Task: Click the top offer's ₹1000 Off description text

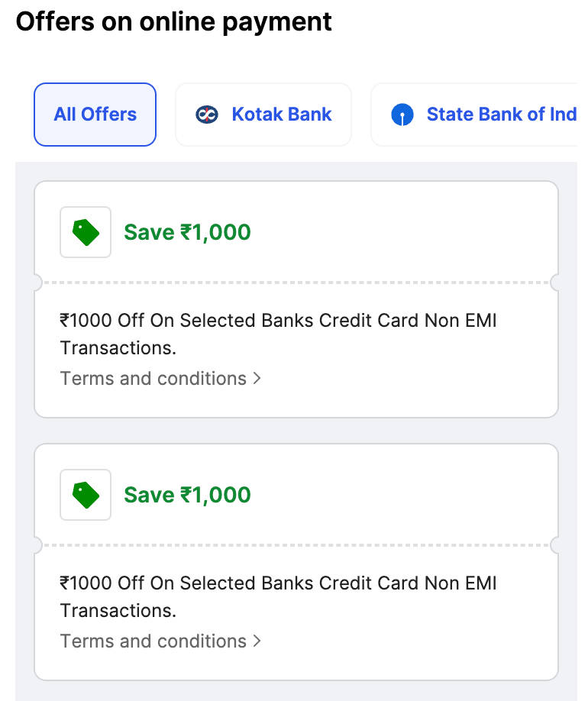Action: [x=278, y=321]
